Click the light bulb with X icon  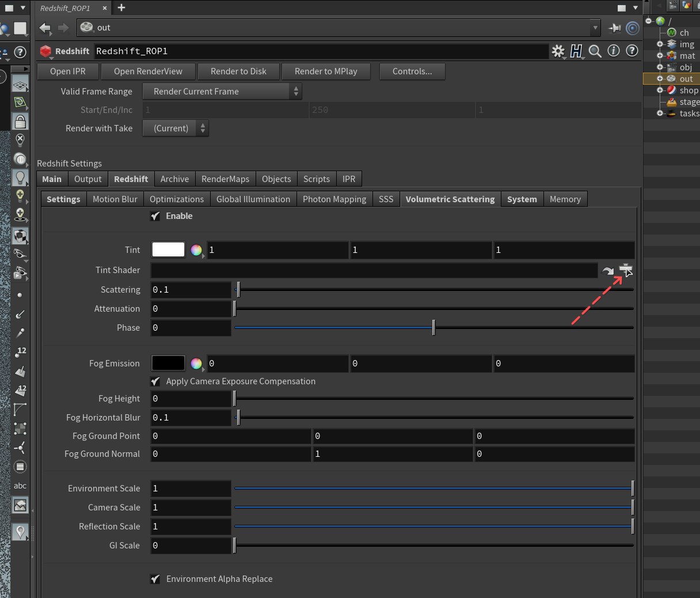[x=20, y=140]
